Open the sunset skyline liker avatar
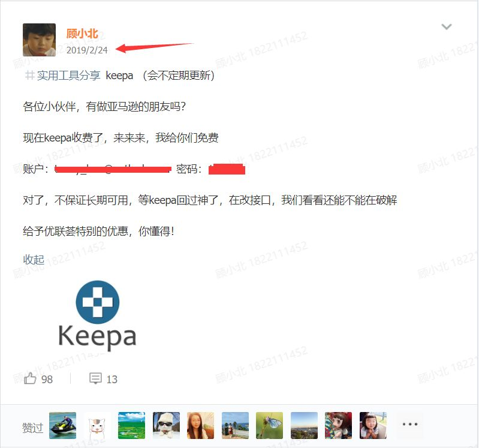Screen dimensions: 479x448 coord(305,425)
